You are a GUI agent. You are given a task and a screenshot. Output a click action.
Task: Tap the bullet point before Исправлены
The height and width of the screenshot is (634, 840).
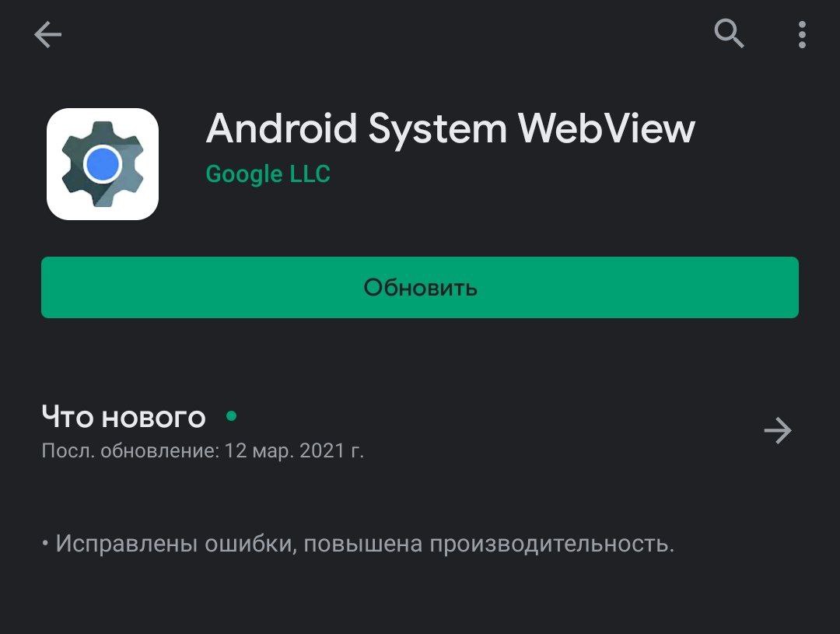click(45, 545)
